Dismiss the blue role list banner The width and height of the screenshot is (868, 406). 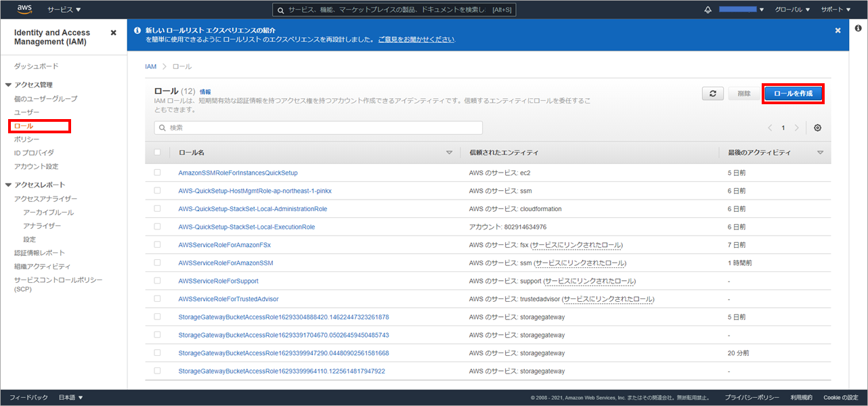(838, 30)
